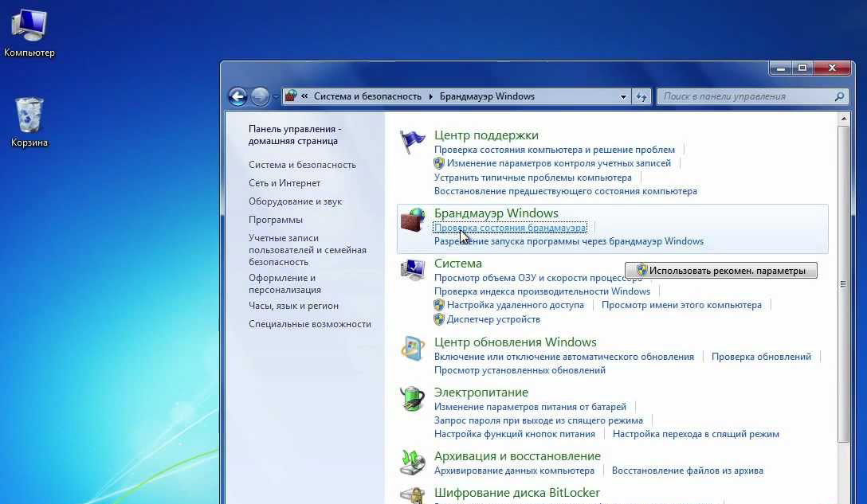Click Архивирование данных компьютера link
The width and height of the screenshot is (867, 504).
pos(514,471)
